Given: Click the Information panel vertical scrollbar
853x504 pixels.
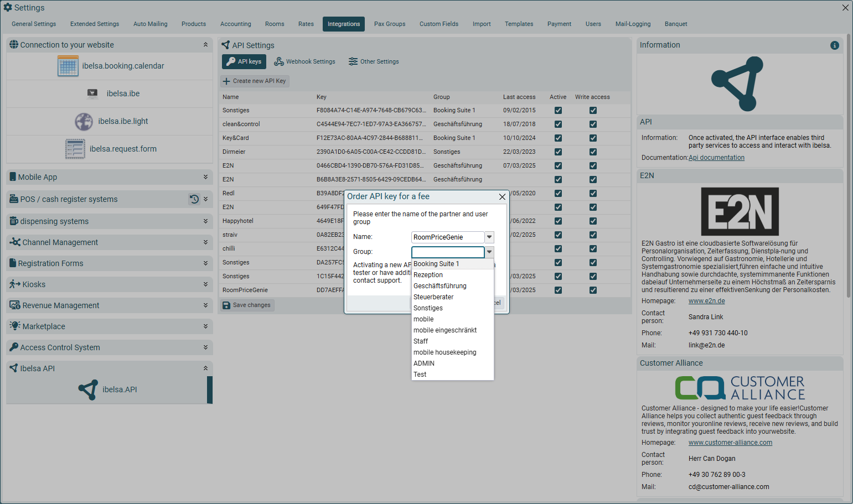Looking at the screenshot, I should coord(848,166).
